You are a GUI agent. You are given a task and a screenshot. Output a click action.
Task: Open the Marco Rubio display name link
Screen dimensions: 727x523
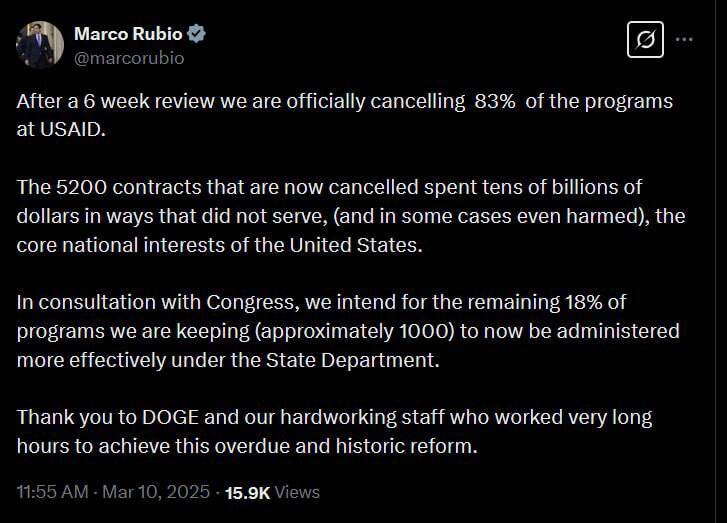(x=128, y=34)
